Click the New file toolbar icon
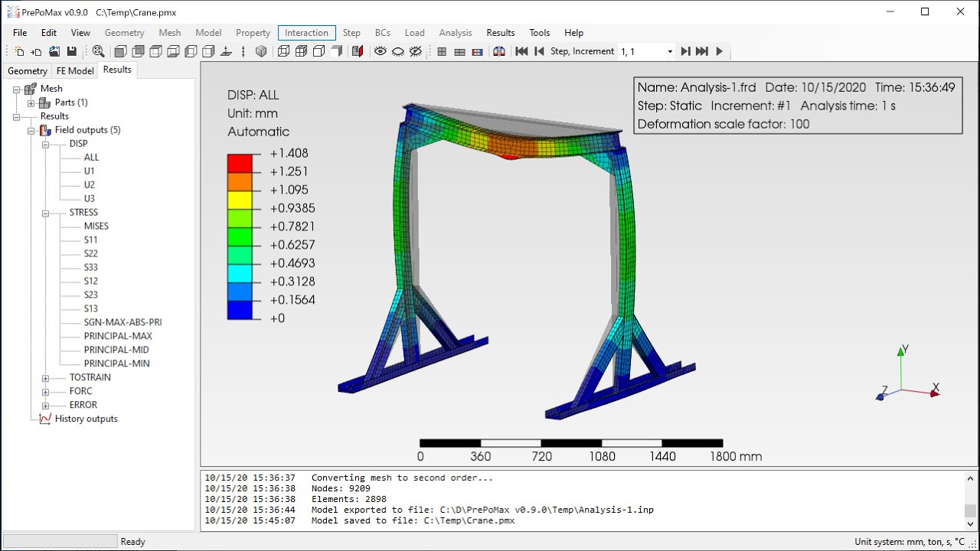 tap(19, 51)
